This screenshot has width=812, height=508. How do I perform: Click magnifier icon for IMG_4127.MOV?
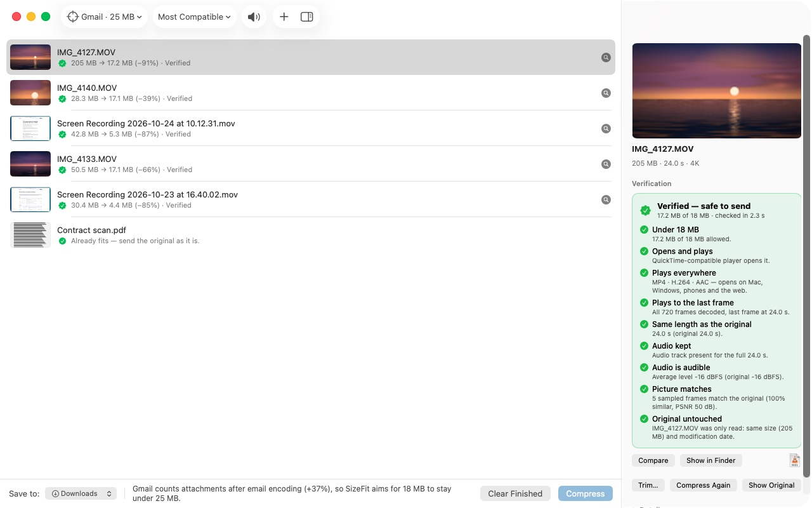[606, 58]
